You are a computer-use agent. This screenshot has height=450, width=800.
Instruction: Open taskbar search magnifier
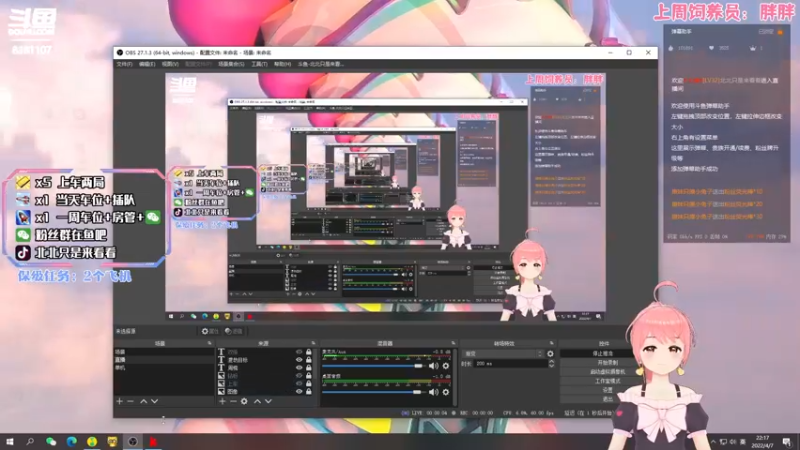point(30,441)
